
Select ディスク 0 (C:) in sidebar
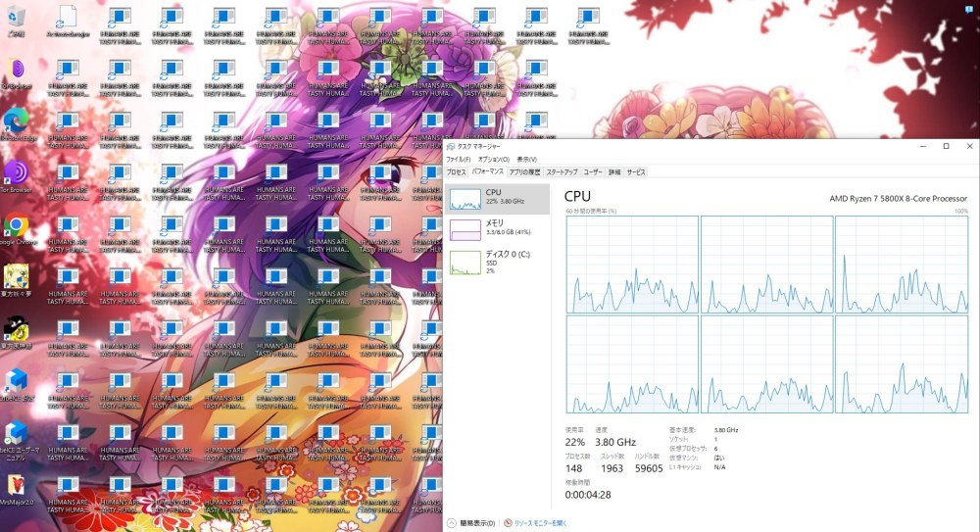point(498,262)
